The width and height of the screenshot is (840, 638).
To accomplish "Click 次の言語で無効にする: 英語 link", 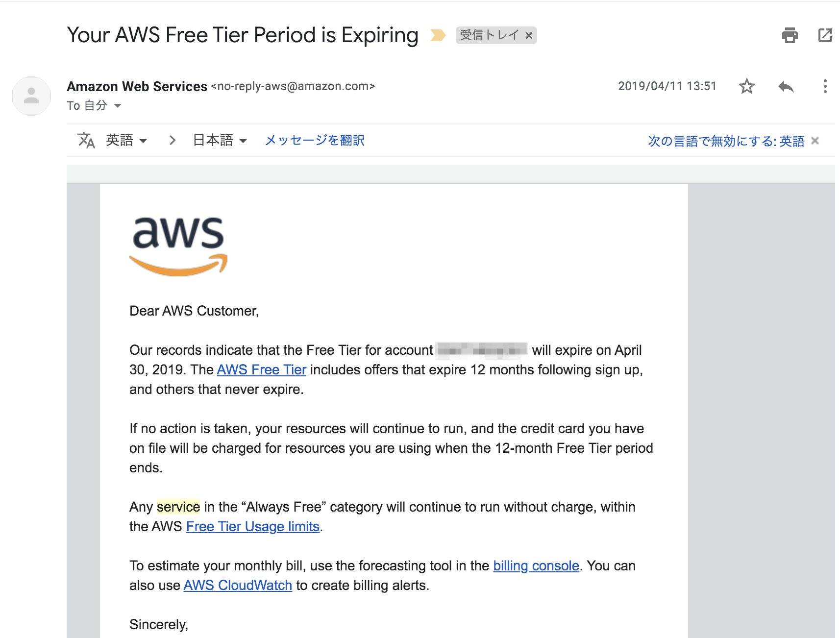I will (726, 141).
